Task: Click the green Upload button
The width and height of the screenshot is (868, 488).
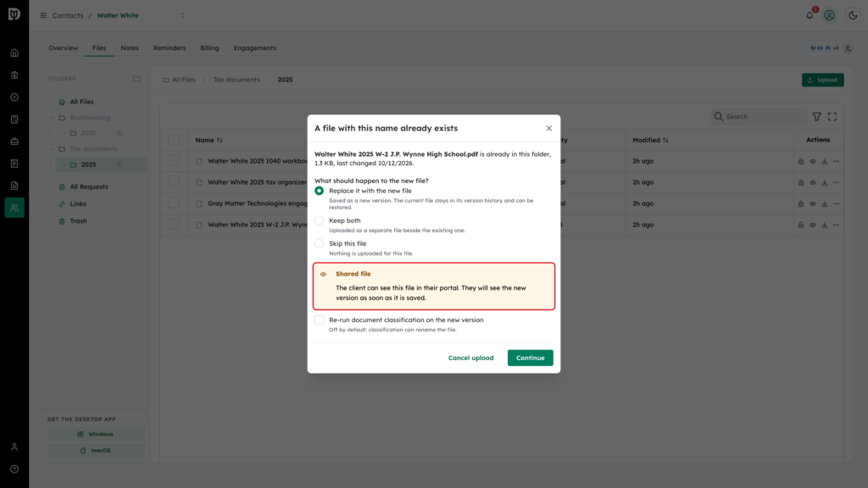Action: click(x=822, y=80)
